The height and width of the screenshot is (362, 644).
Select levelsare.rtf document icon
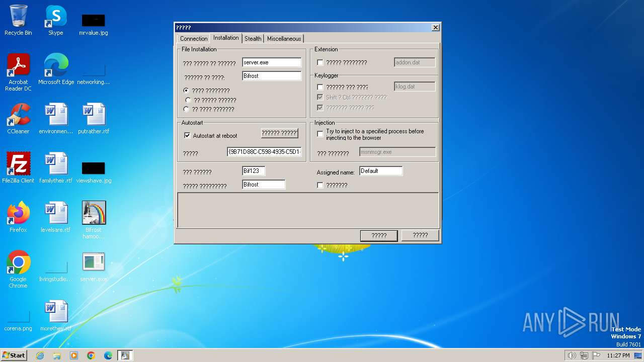coord(56,217)
